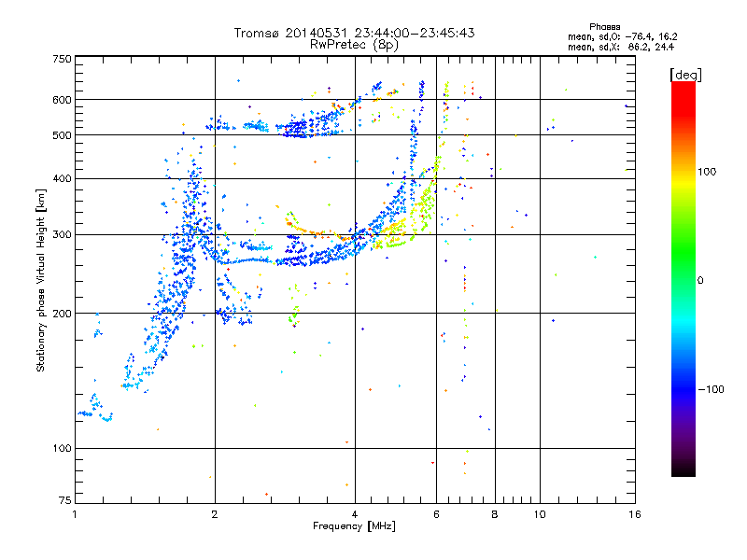Click the y-axis tick label '750'

(62, 59)
